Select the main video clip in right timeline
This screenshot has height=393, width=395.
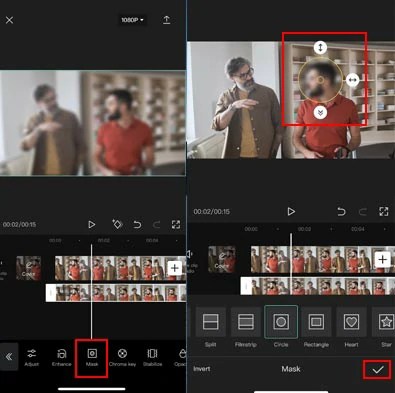tap(323, 259)
